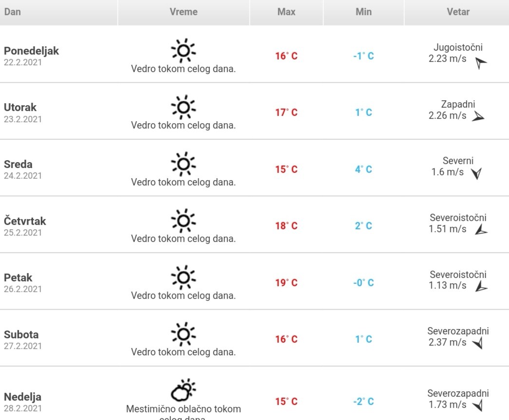Click the Zapadni wind arrow for Utorak
The height and width of the screenshot is (420, 509).
pyautogui.click(x=478, y=117)
